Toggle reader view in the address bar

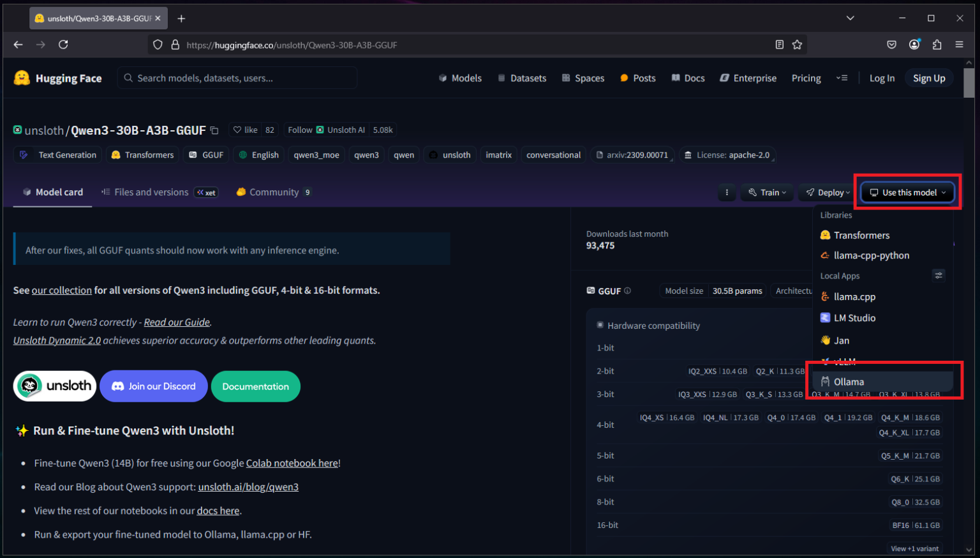coord(779,45)
